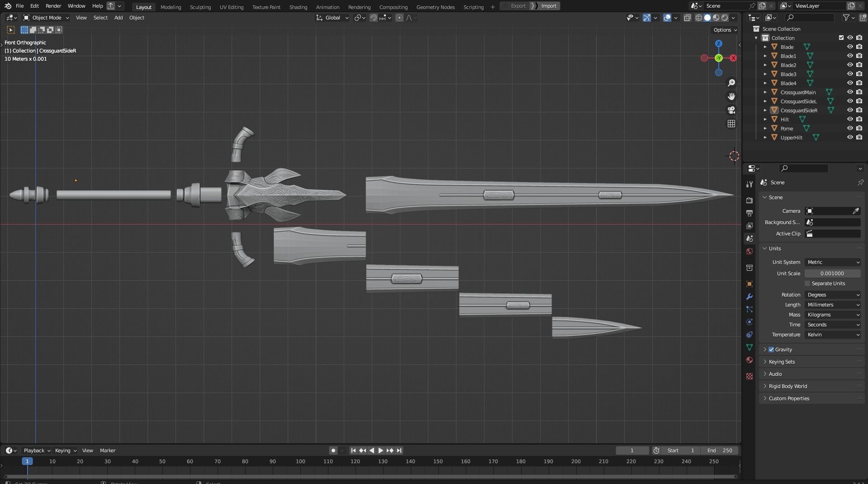Open Length Millimeters dropdown
The image size is (868, 484).
833,305
